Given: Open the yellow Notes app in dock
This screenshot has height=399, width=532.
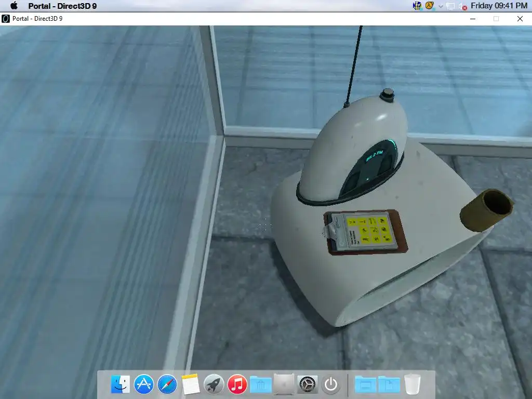Looking at the screenshot, I should 190,384.
